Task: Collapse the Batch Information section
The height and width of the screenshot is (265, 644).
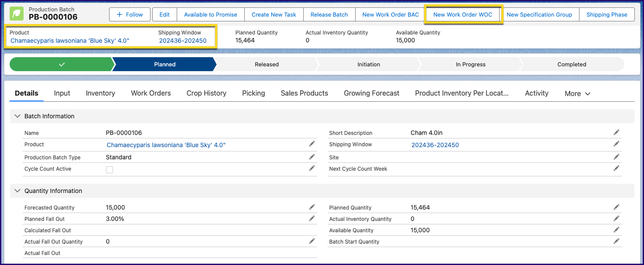Action: pyautogui.click(x=17, y=116)
